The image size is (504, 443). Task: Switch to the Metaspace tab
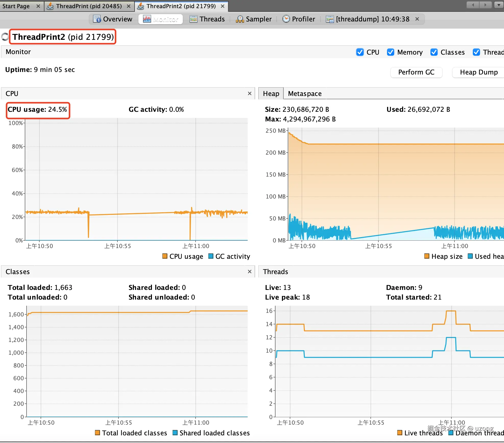305,94
